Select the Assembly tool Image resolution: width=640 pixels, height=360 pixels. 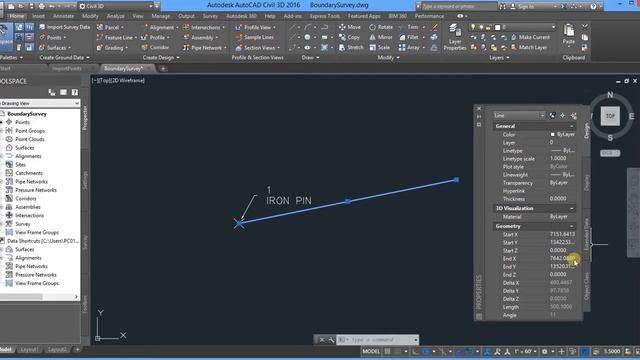click(200, 38)
